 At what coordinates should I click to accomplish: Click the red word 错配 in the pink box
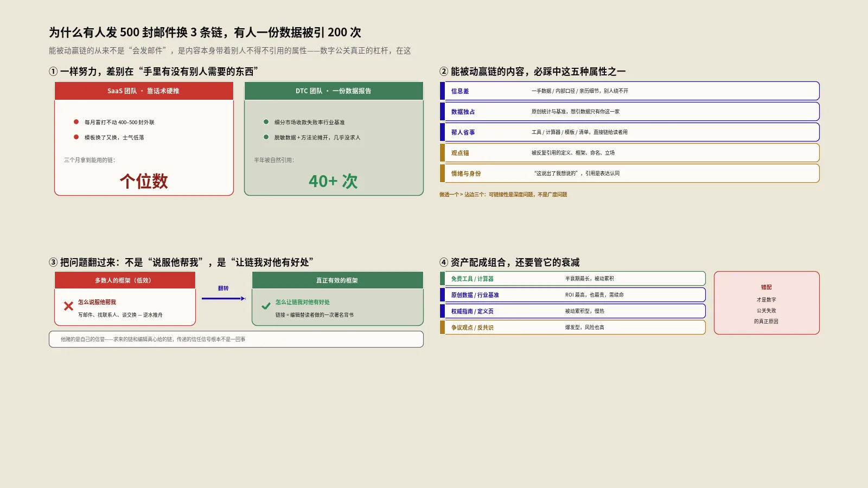(x=767, y=287)
